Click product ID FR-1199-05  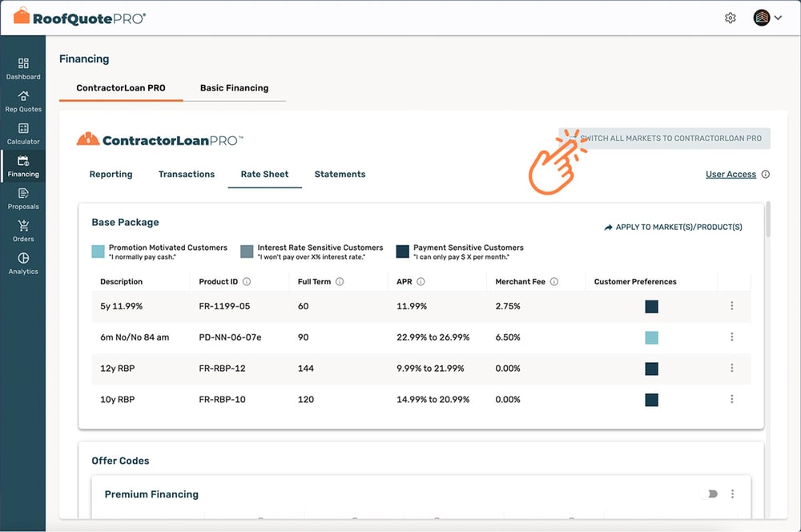coord(224,306)
